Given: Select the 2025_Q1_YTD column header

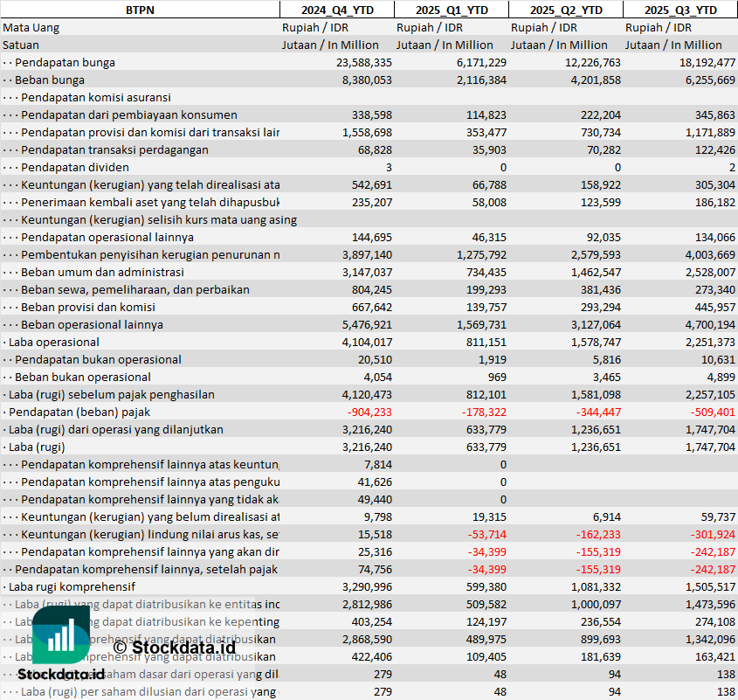Looking at the screenshot, I should [x=451, y=10].
